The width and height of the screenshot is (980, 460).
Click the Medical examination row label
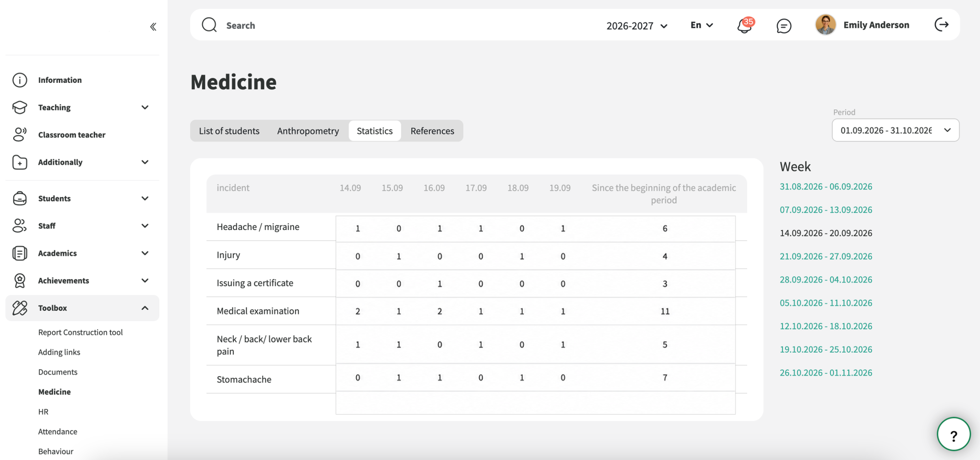click(x=258, y=311)
